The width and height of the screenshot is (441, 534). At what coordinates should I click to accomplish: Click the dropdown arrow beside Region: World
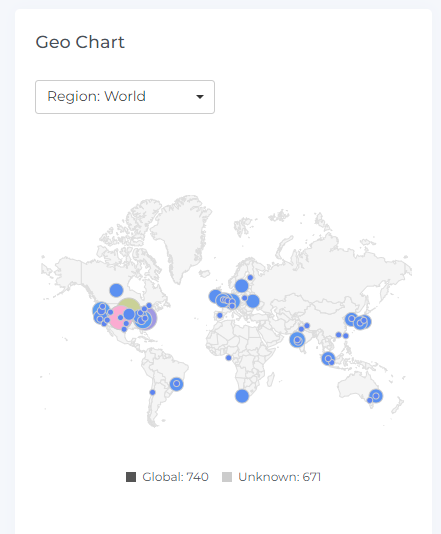(x=200, y=97)
